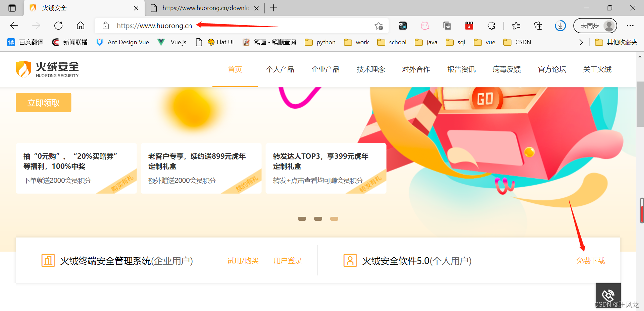Open the 关于火绒 navigation item

pyautogui.click(x=597, y=69)
